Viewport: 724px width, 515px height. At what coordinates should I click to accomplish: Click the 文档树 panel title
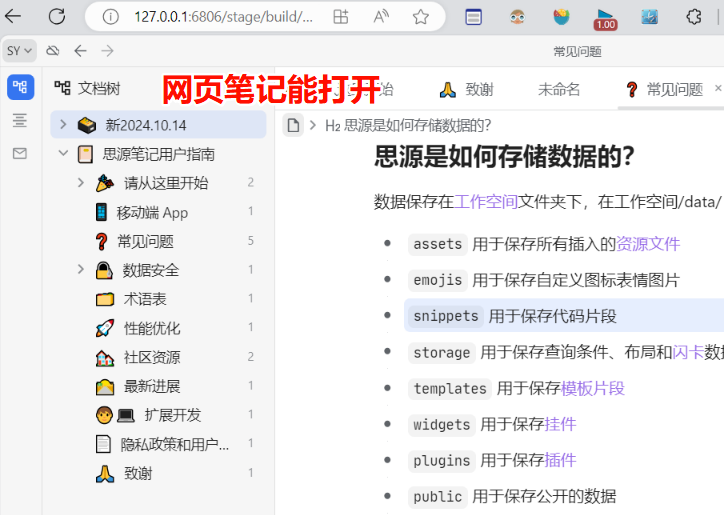[99, 88]
